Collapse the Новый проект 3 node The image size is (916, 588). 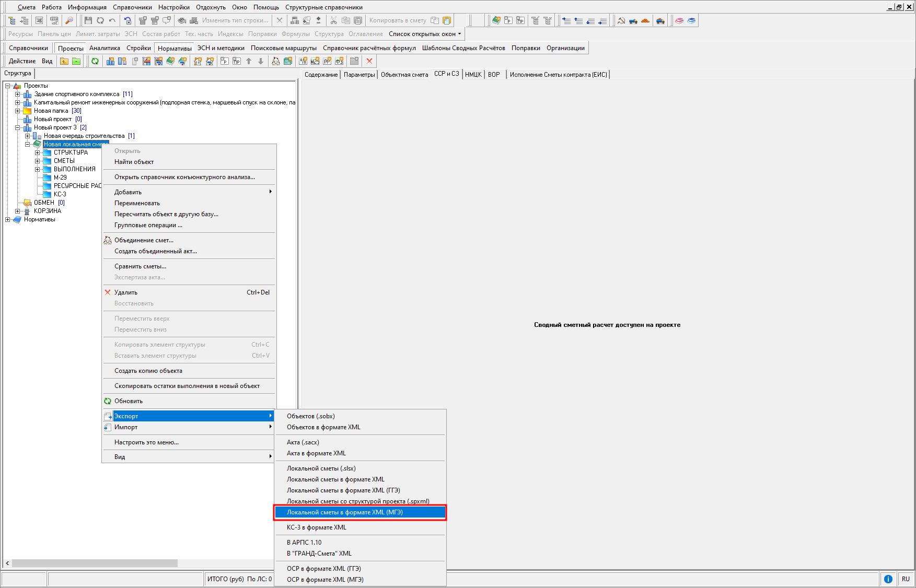click(18, 127)
